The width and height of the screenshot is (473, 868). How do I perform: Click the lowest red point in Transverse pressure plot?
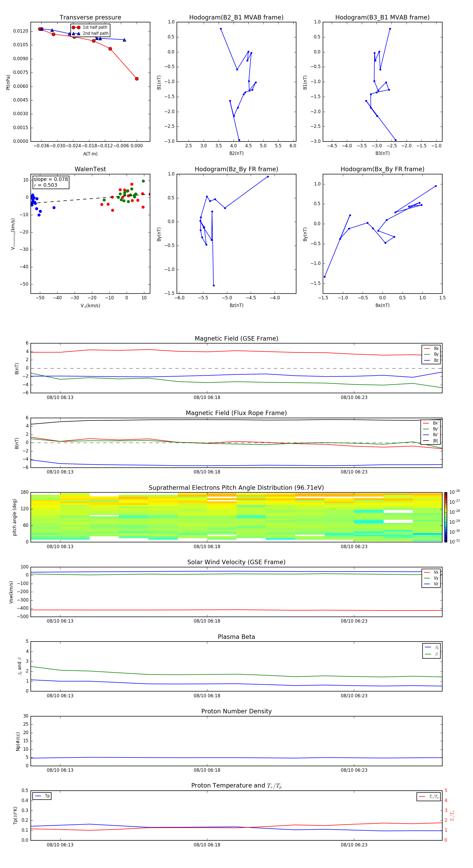[x=137, y=79]
